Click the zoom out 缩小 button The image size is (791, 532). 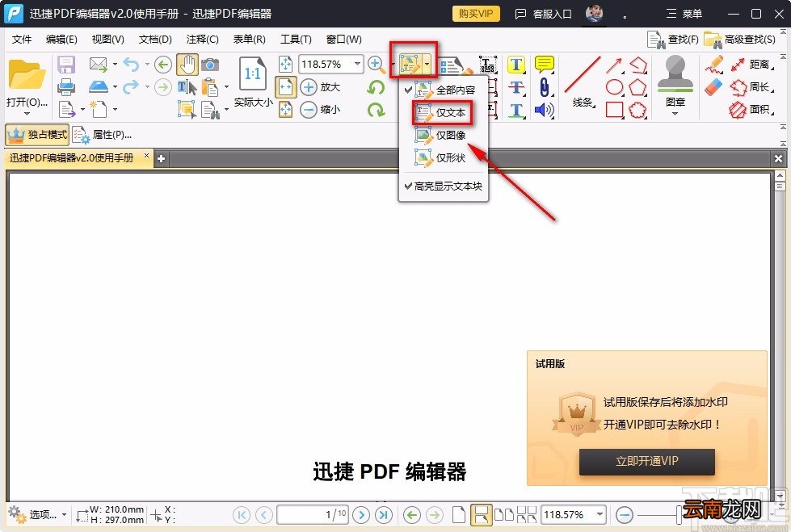(x=320, y=110)
